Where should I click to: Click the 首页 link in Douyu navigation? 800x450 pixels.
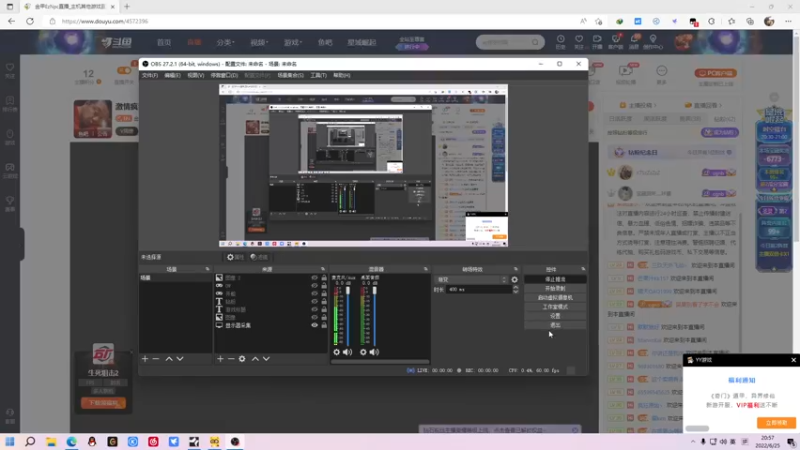tap(164, 42)
